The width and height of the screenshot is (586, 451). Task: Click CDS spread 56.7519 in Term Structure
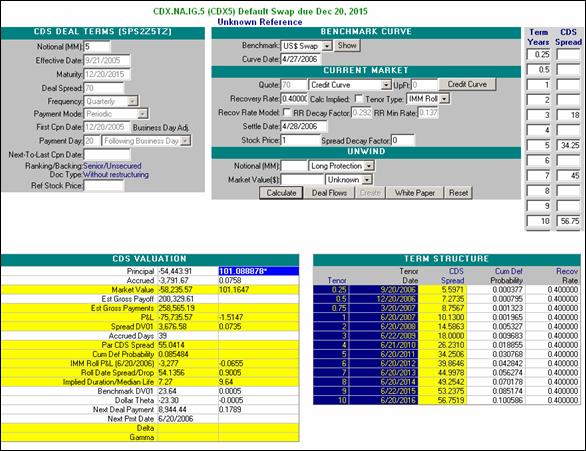tap(442, 400)
